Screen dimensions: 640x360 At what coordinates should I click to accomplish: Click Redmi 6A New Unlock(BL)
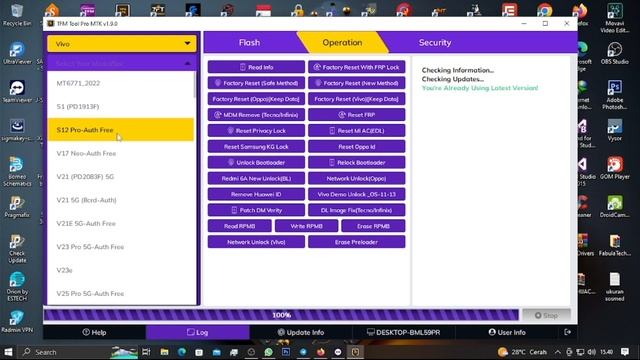256,178
